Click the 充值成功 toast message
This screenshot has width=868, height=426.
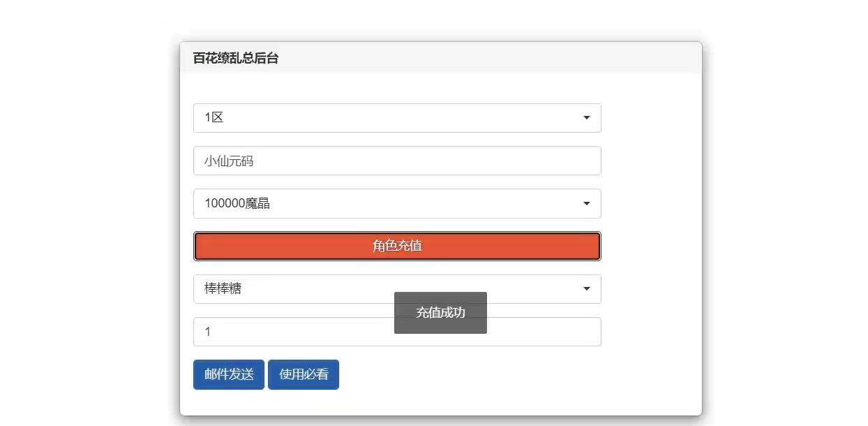pos(440,313)
